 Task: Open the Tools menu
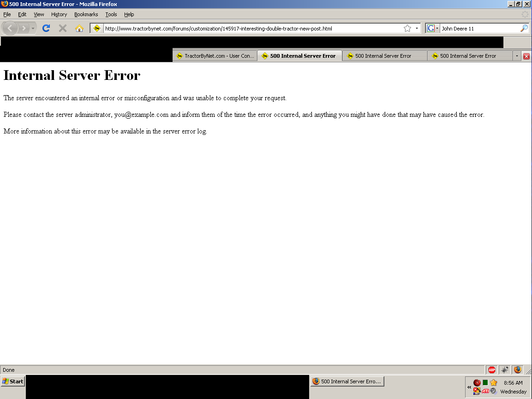111,14
